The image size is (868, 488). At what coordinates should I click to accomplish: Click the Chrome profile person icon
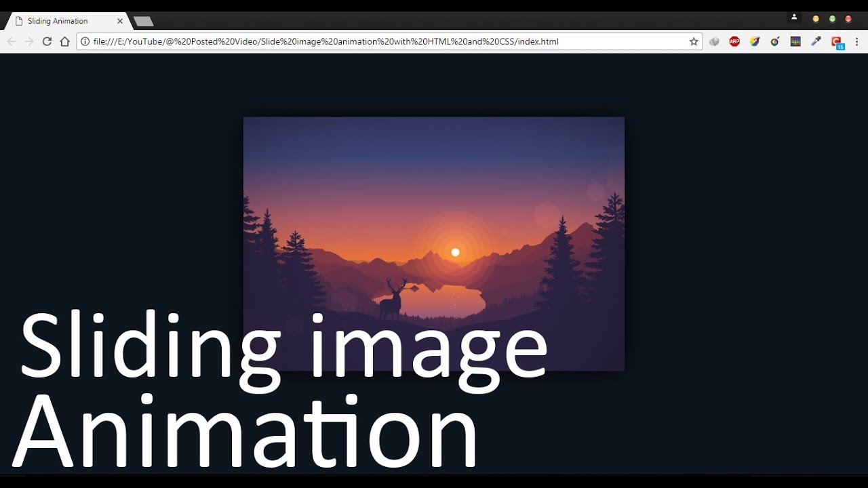point(794,18)
